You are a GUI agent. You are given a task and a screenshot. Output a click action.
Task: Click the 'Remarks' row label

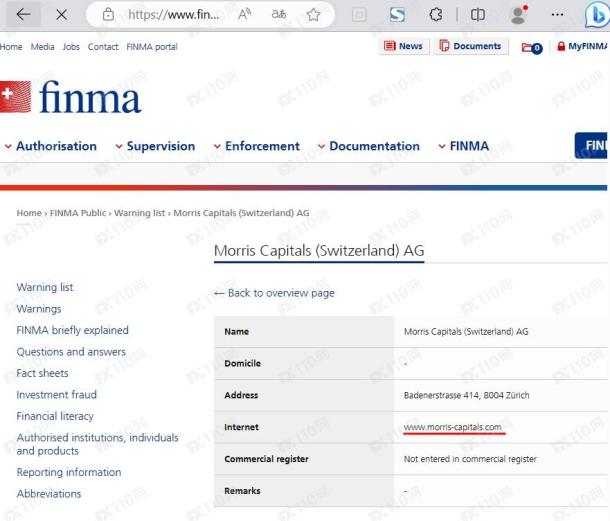pyautogui.click(x=242, y=491)
